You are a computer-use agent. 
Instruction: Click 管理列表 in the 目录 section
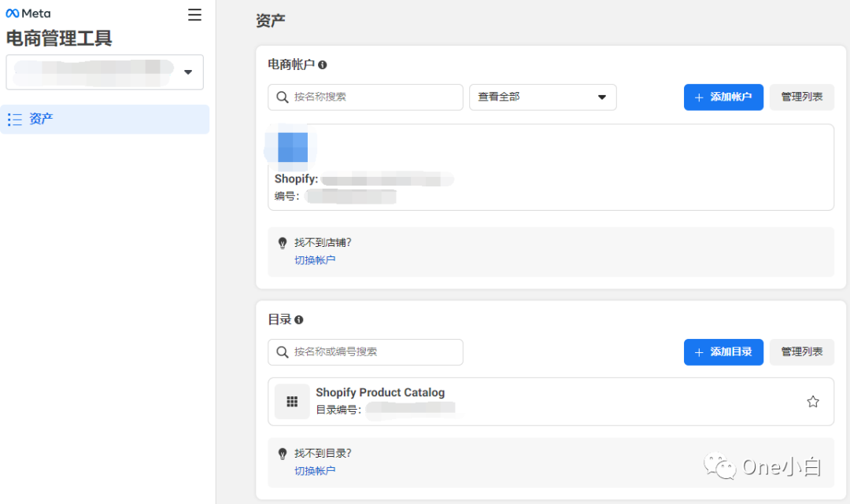tap(801, 351)
